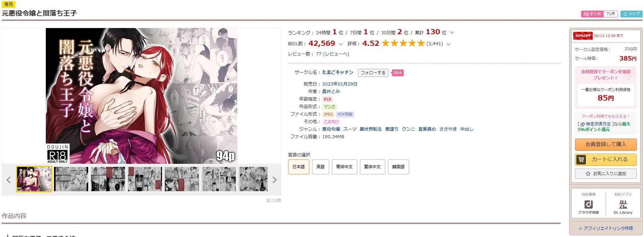Image resolution: width=644 pixels, height=237 pixels.
Task: Expand the total download count chevron
Action: [340, 44]
